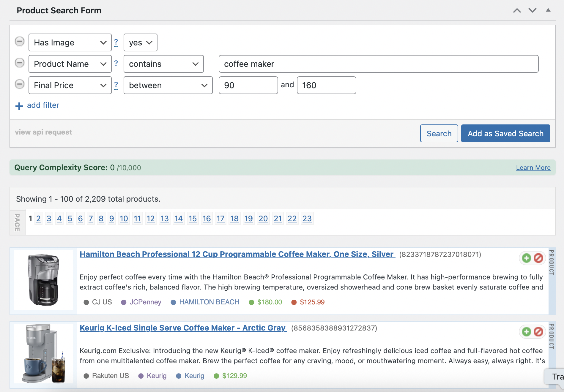Image resolution: width=564 pixels, height=392 pixels.
Task: Go to results page 5
Action: point(70,219)
